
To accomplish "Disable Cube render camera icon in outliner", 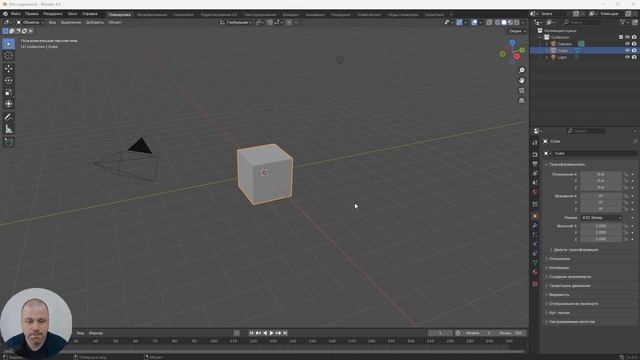I will pyautogui.click(x=634, y=50).
